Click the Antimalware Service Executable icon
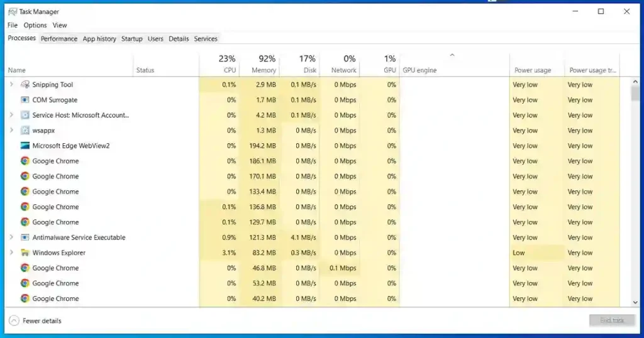Screen dimensions: 644x338 click(x=25, y=237)
